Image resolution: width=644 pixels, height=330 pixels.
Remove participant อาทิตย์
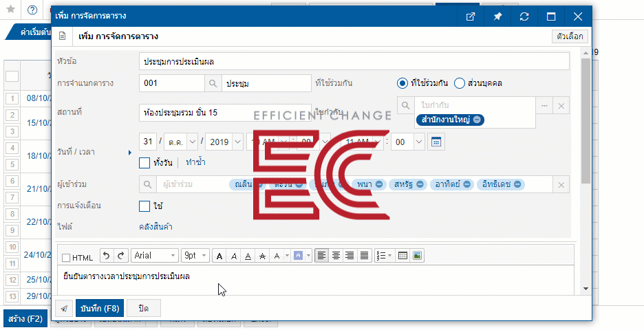pos(466,184)
